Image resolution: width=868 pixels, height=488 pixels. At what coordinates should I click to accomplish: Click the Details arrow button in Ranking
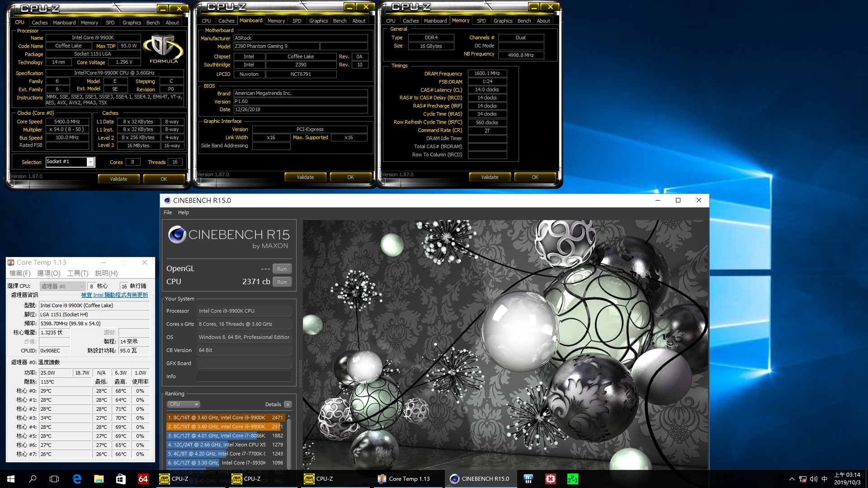pos(288,404)
